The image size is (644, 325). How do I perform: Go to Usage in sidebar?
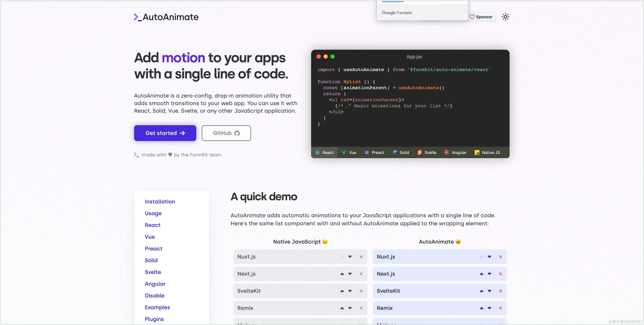(x=153, y=213)
